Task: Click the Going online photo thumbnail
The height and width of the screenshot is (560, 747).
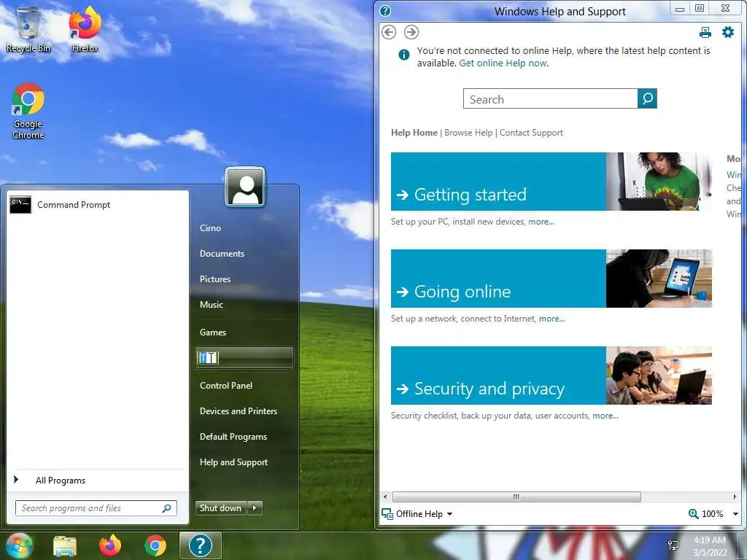Action: (659, 279)
